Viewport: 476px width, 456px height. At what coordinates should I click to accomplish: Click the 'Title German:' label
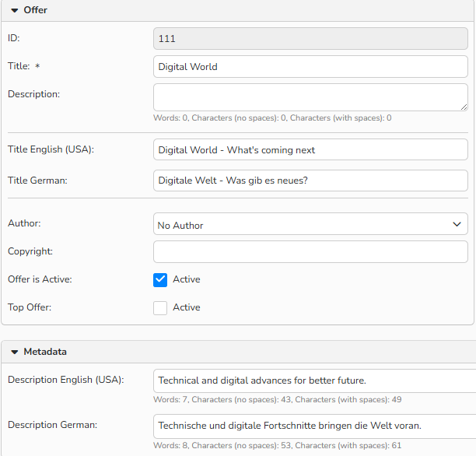pos(37,181)
